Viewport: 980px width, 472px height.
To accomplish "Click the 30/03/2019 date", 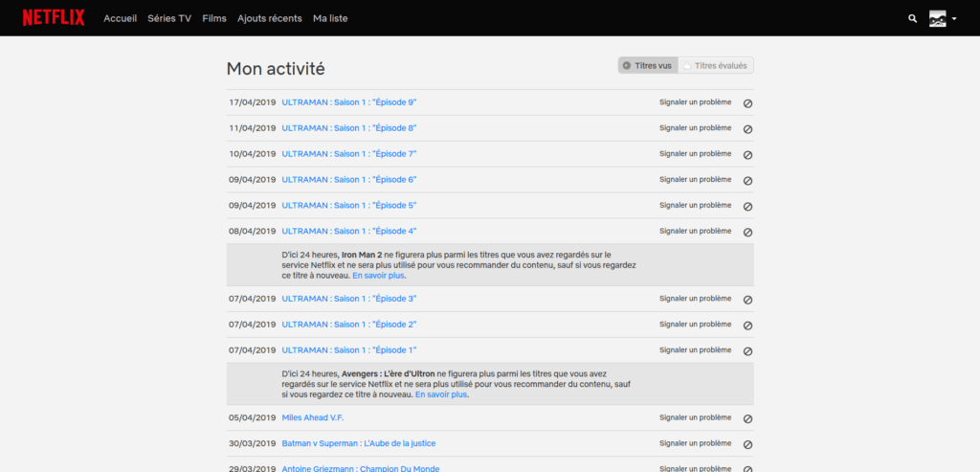I will pyautogui.click(x=252, y=443).
